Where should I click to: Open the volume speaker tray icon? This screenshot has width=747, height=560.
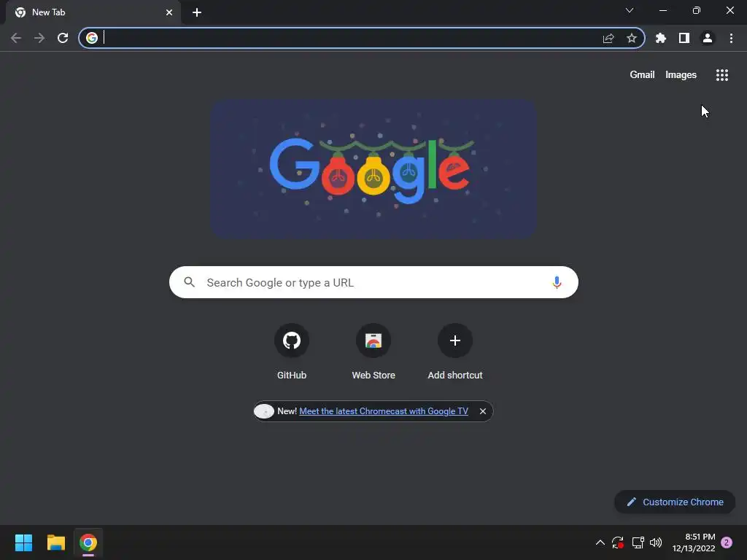click(x=656, y=542)
